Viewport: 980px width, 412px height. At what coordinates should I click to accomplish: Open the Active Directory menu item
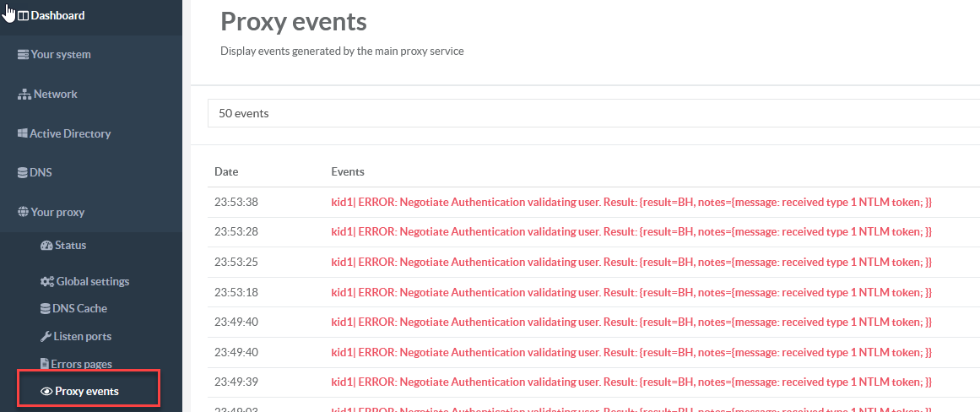[70, 134]
